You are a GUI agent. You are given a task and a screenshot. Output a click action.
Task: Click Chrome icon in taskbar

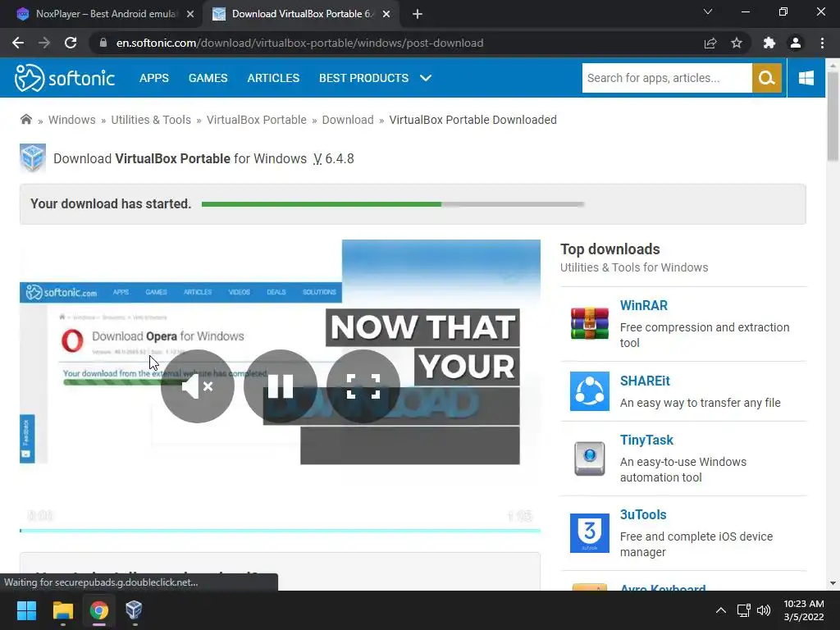pyautogui.click(x=98, y=610)
